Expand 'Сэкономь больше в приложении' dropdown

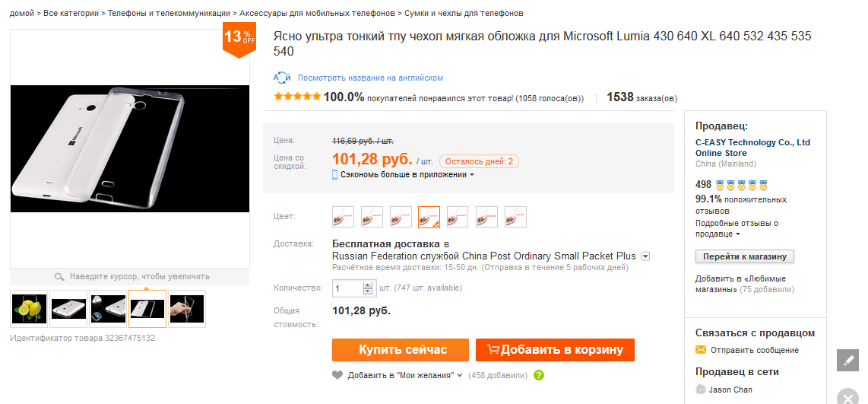pyautogui.click(x=472, y=175)
